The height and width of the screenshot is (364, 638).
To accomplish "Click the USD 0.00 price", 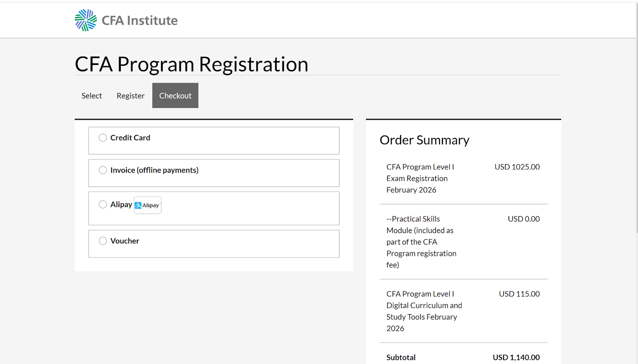I will tap(524, 219).
